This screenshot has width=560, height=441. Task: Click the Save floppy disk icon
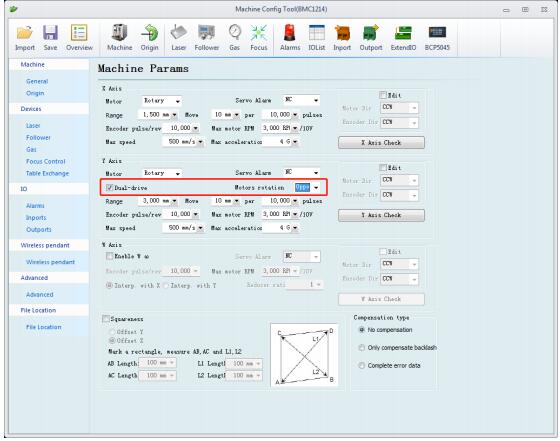[x=50, y=33]
